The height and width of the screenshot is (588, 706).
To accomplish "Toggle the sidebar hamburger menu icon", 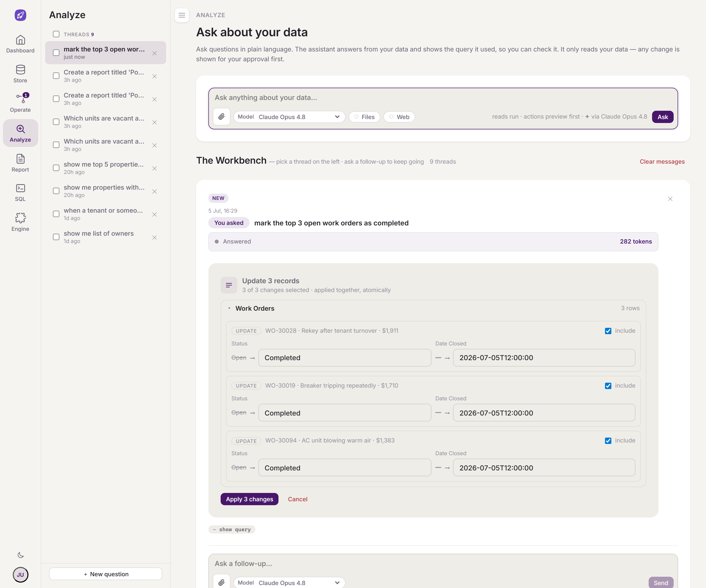I will [x=182, y=15].
